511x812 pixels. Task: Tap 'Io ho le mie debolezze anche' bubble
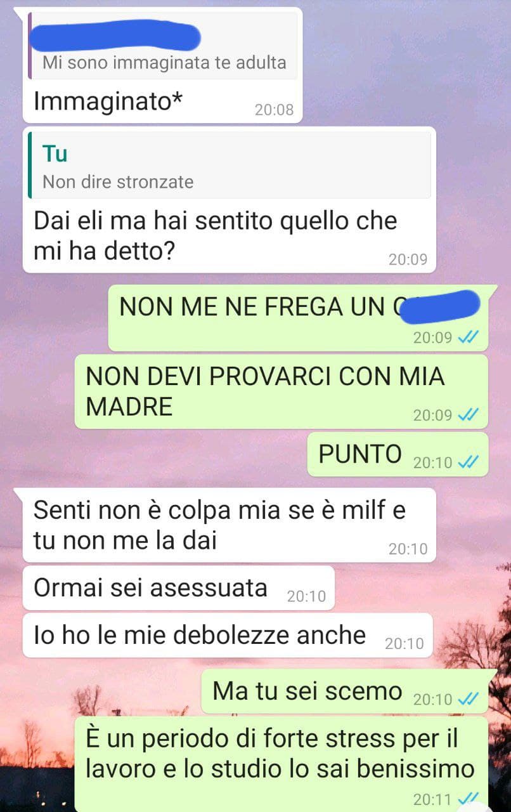point(228,635)
